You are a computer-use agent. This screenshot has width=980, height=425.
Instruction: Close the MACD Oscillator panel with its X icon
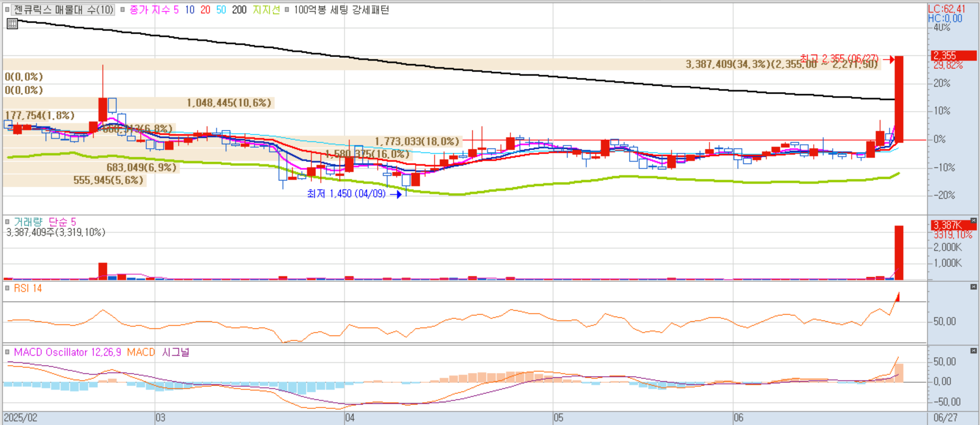tap(973, 351)
